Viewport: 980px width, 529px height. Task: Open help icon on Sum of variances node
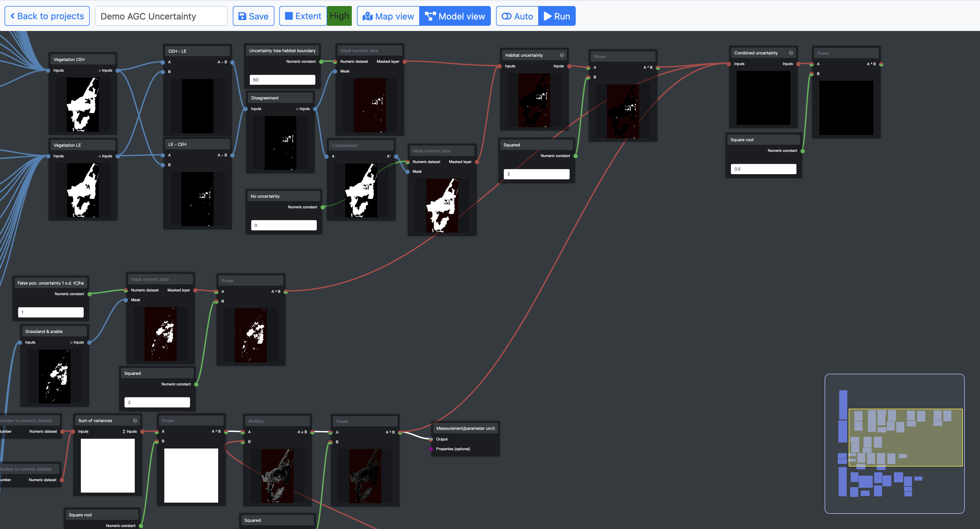[x=135, y=421]
